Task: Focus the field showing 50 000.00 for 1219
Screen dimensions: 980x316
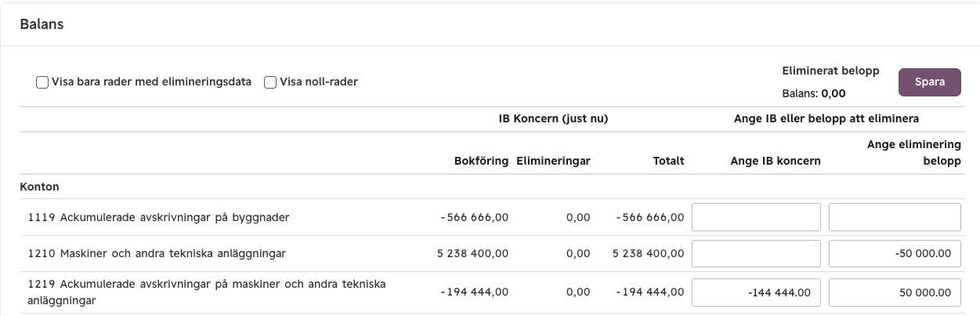Action: (x=895, y=292)
